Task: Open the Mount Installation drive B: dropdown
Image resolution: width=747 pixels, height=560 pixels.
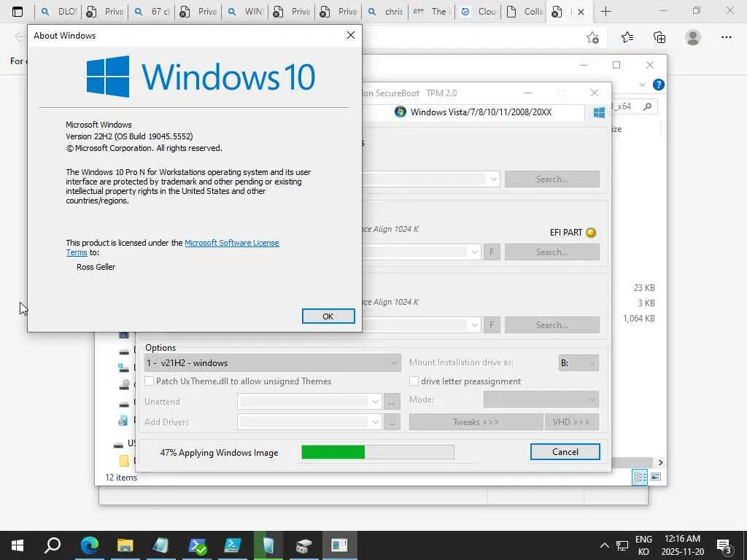Action: point(578,363)
